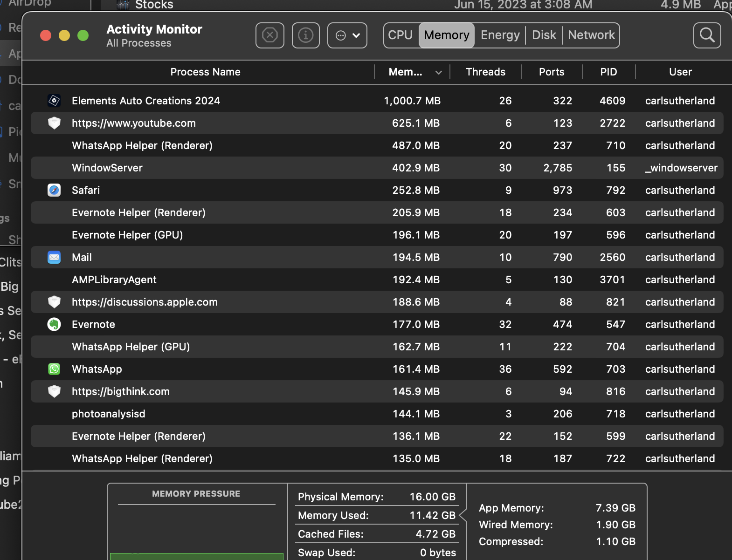Sort by Process Name column header
The height and width of the screenshot is (560, 732).
click(x=205, y=72)
